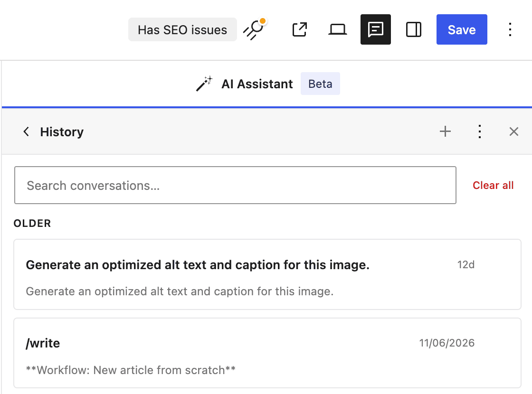Click the red Clear all link
Viewport: 532px width, 394px height.
tap(493, 186)
